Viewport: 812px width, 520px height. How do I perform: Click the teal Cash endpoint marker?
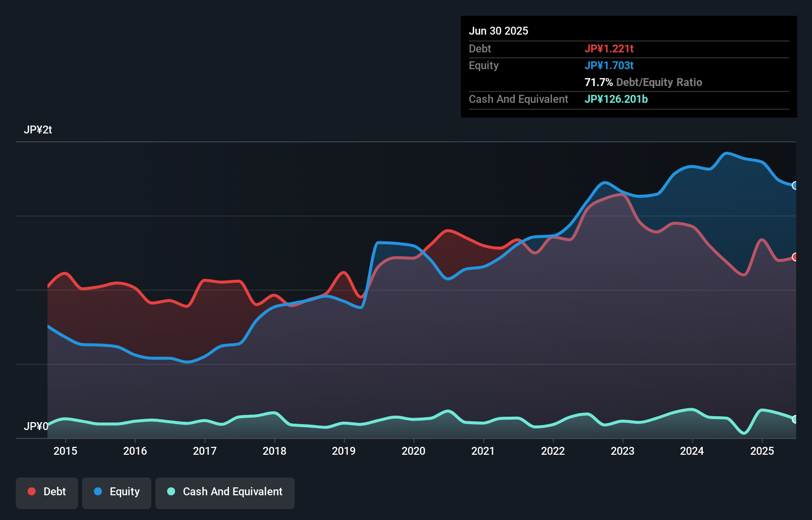[795, 419]
